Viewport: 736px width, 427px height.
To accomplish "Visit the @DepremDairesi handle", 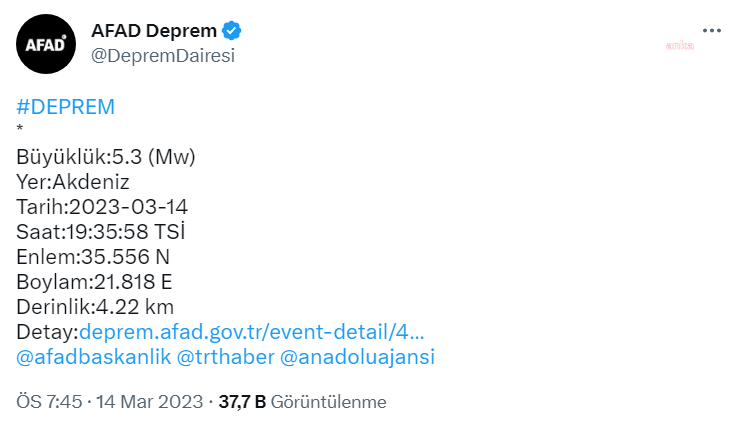I will 163,56.
